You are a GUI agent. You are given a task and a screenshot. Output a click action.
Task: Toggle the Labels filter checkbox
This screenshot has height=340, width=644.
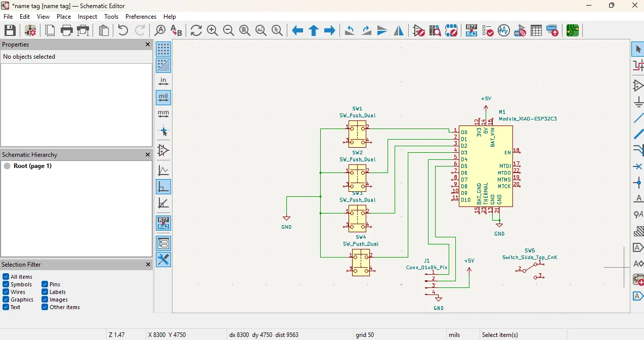[x=45, y=292]
